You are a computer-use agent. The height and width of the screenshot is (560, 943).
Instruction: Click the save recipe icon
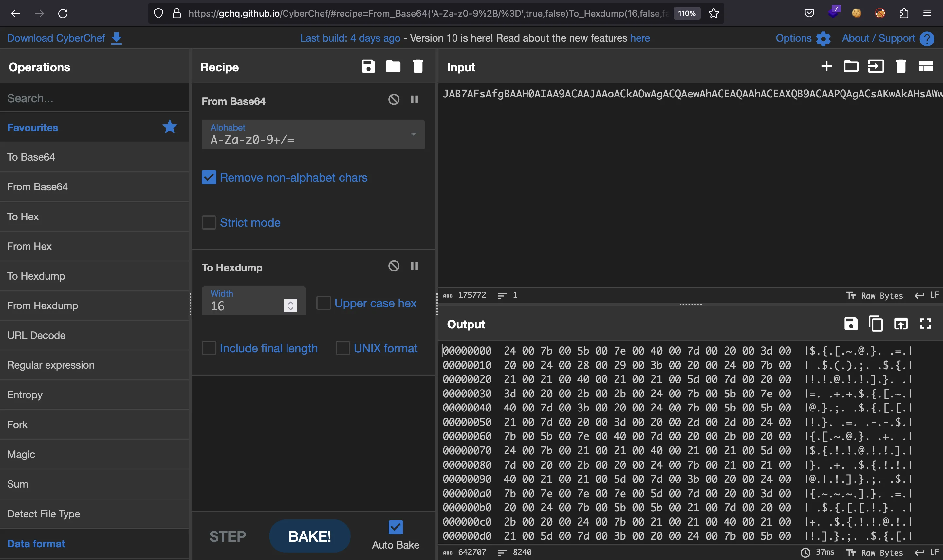pos(368,67)
